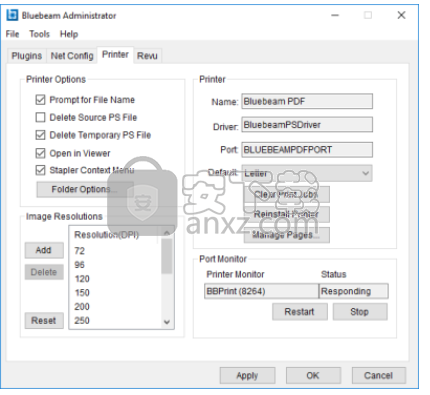Click the Reinstall Printer button
Image resolution: width=430 pixels, height=395 pixels.
287,214
